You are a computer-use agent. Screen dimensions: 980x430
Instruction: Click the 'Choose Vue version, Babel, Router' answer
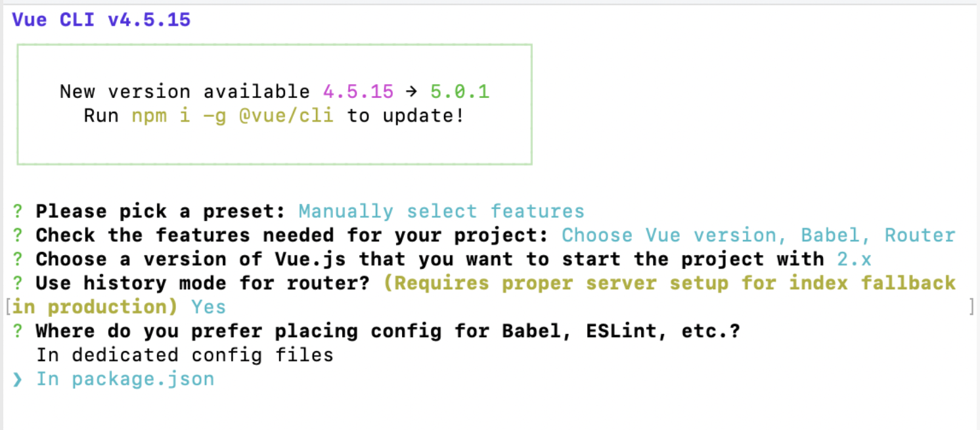tap(759, 235)
